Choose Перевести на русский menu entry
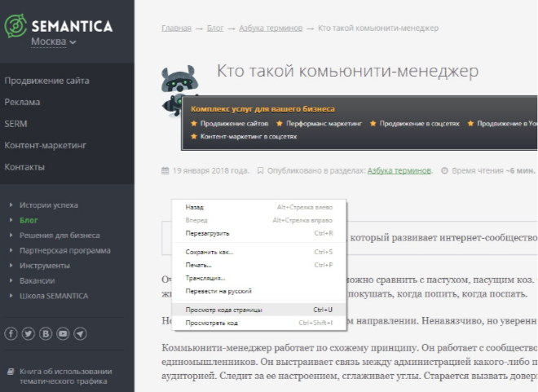This screenshot has height=392, width=538. [x=218, y=290]
